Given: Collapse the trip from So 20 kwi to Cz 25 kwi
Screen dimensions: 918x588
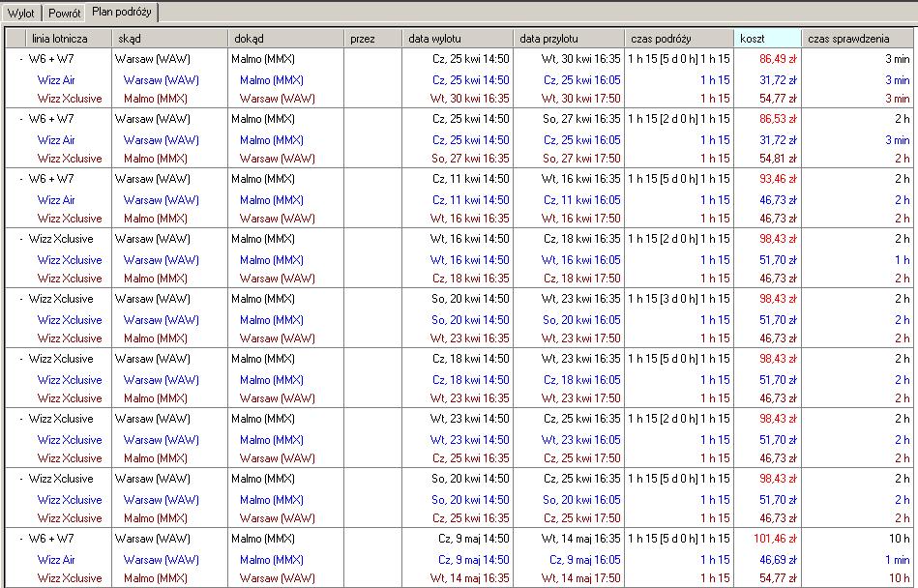Looking at the screenshot, I should pyautogui.click(x=21, y=479).
